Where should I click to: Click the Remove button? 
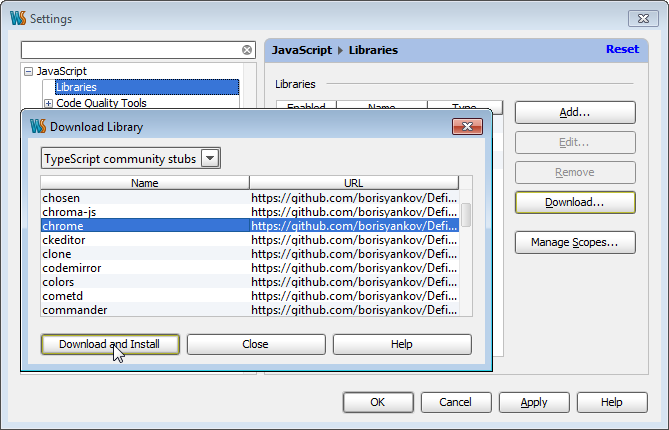point(575,172)
